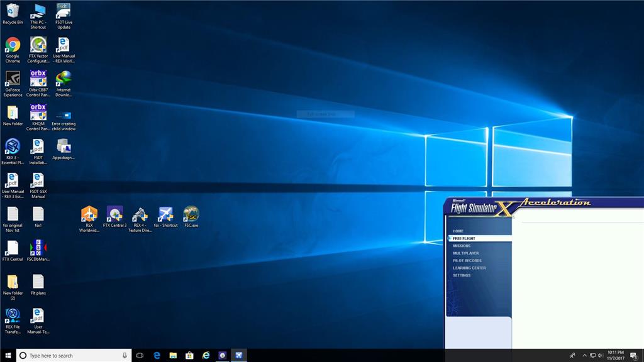Open SETTINGS in Flight Simulator menu

(462, 275)
